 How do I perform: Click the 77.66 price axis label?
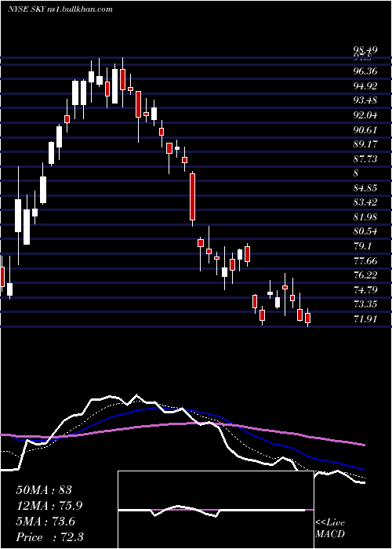coord(365,260)
